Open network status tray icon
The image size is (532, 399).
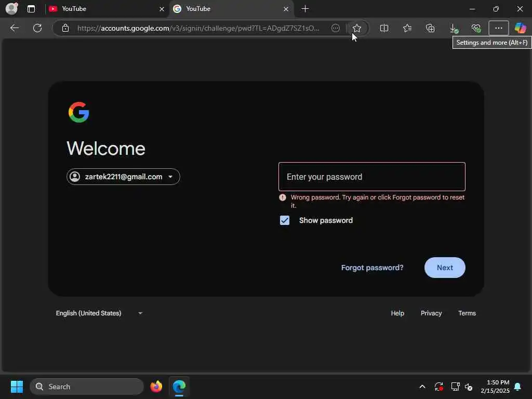pyautogui.click(x=455, y=387)
